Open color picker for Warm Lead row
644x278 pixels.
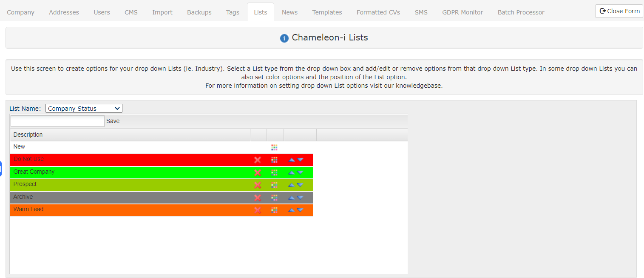[x=274, y=210]
